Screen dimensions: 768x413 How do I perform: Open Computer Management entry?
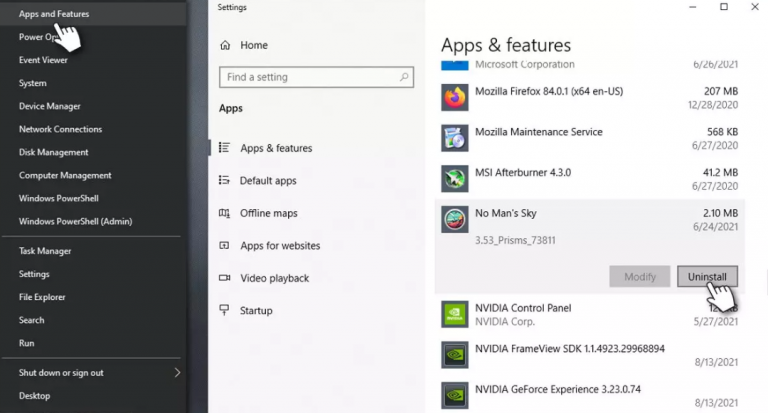[65, 175]
